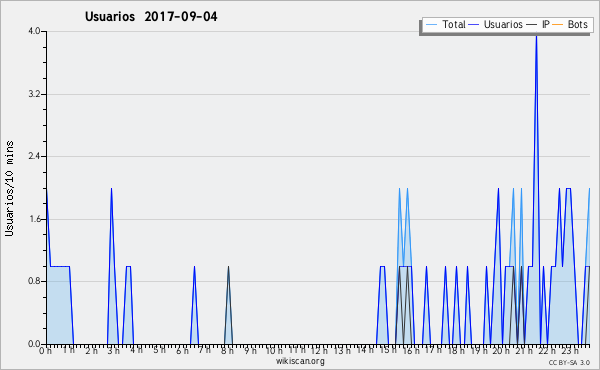Image resolution: width=600 pixels, height=370 pixels.
Task: Click the 4.0 peak near 22 h
Action: 536,36
